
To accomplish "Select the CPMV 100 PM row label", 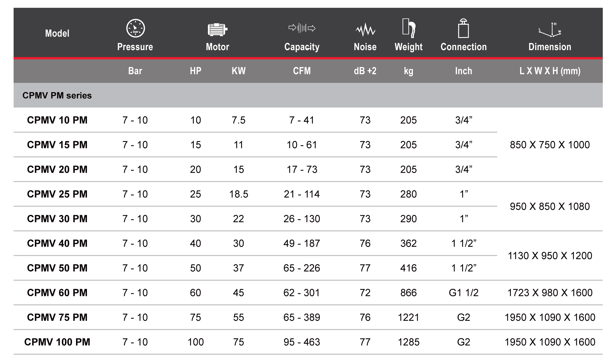I will [x=57, y=342].
